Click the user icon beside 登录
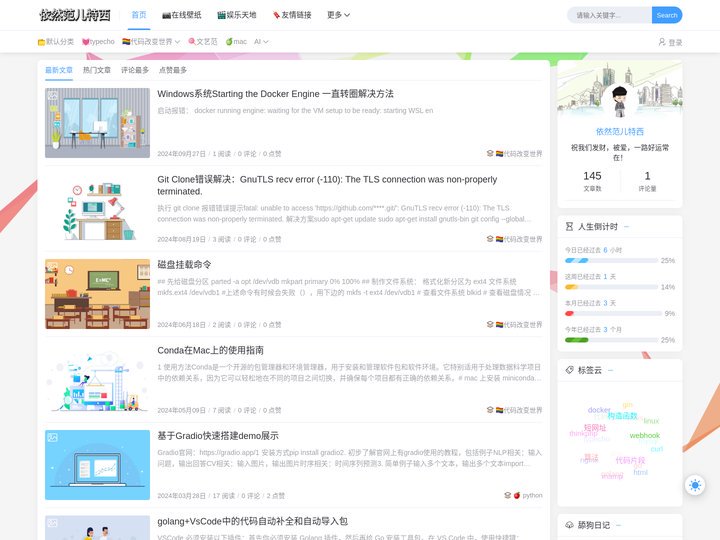This screenshot has width=720, height=540. [662, 42]
